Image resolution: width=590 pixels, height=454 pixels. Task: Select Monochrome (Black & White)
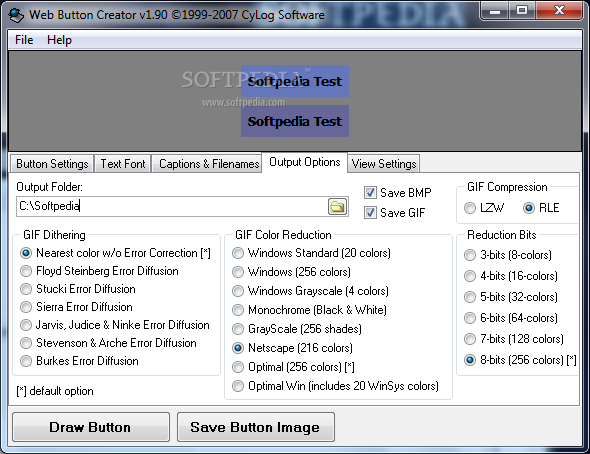pos(309,310)
